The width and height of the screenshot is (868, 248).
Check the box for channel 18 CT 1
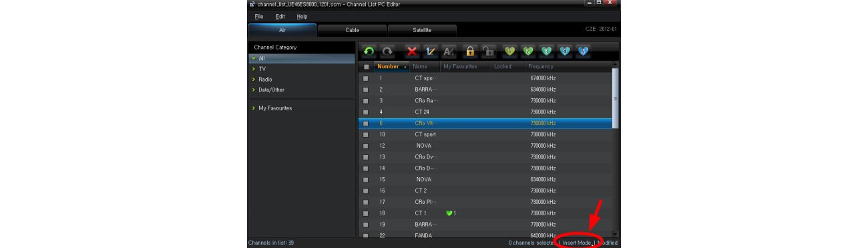366,213
